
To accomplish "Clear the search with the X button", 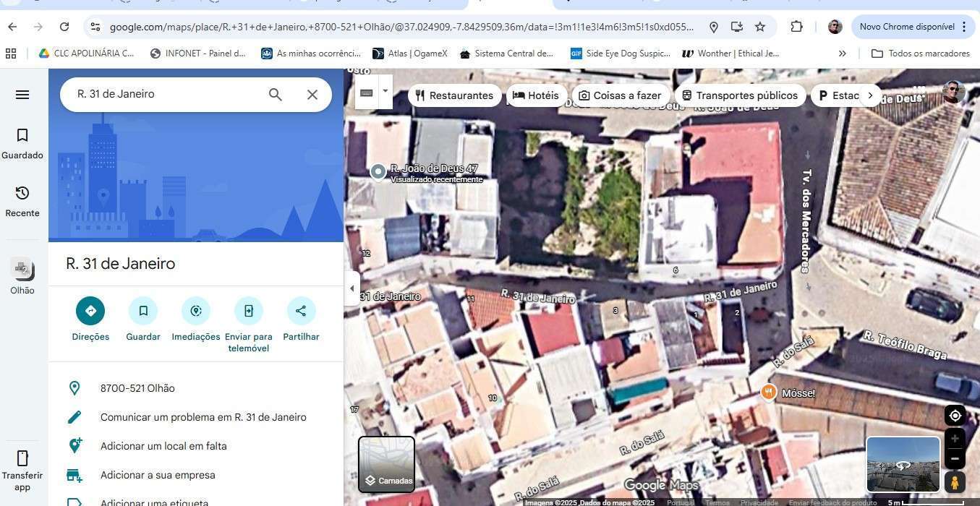I will (312, 95).
